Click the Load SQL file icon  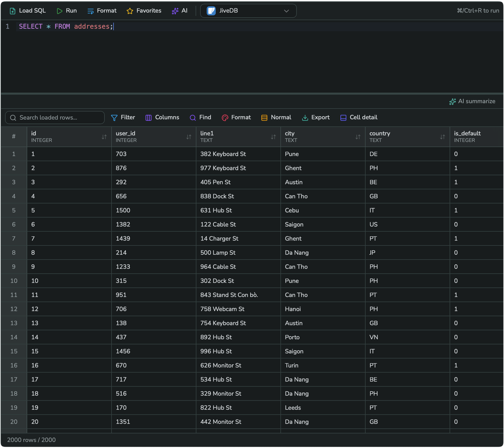[12, 11]
